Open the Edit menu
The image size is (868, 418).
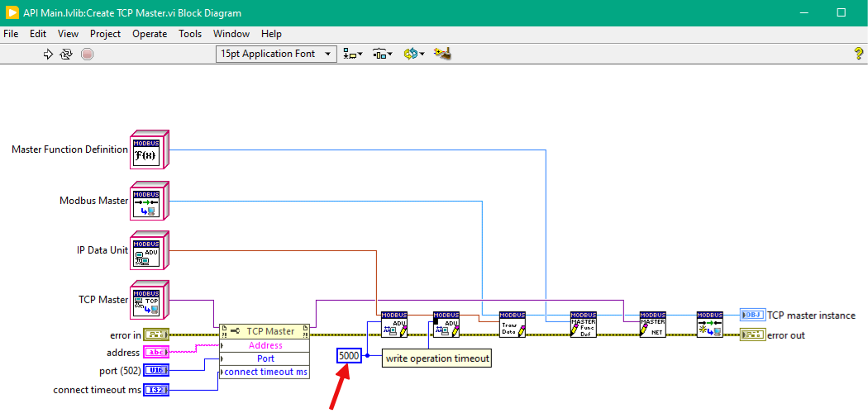[38, 34]
